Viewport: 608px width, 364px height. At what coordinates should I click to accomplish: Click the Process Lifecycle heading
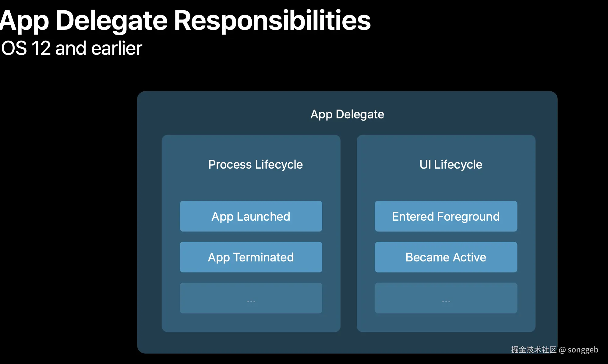[x=255, y=164]
